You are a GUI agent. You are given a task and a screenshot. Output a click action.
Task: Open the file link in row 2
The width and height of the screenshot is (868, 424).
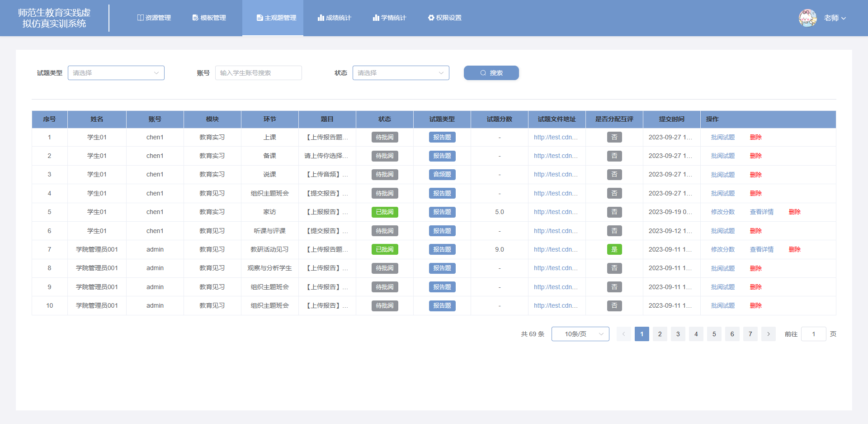556,156
